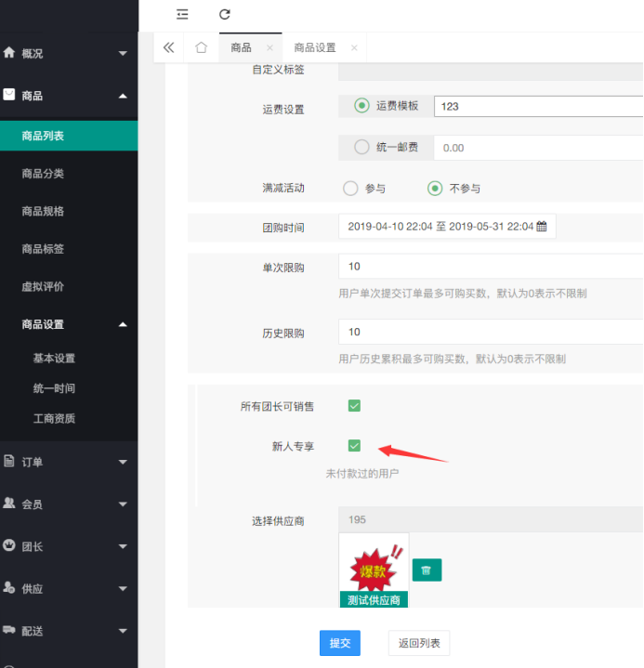Click the home icon tab
The image size is (644, 668).
[x=201, y=47]
